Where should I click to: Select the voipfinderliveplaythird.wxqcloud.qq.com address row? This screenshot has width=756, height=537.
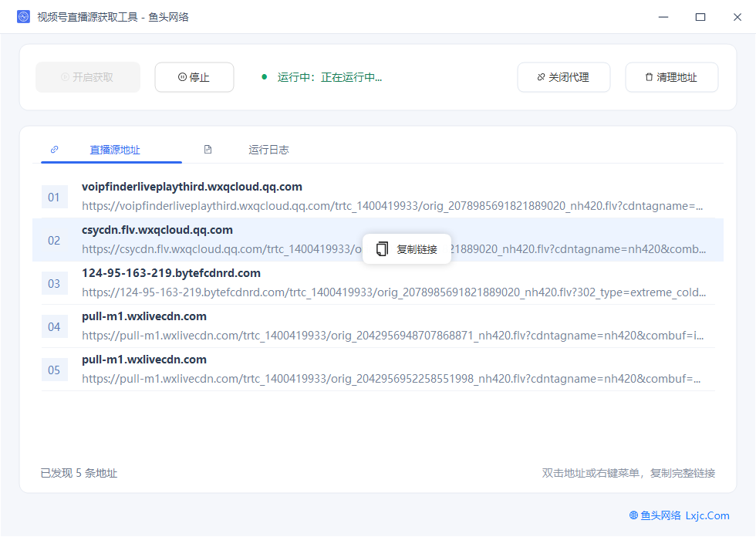pyautogui.click(x=378, y=197)
